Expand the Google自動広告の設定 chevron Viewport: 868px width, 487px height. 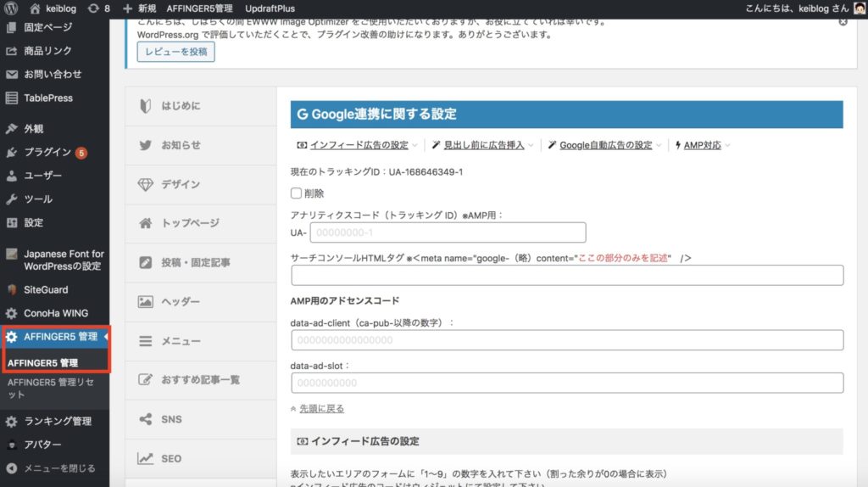pos(659,146)
